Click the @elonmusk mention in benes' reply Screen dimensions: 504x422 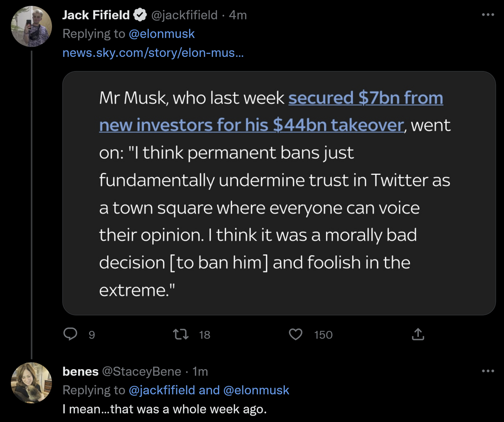point(257,390)
